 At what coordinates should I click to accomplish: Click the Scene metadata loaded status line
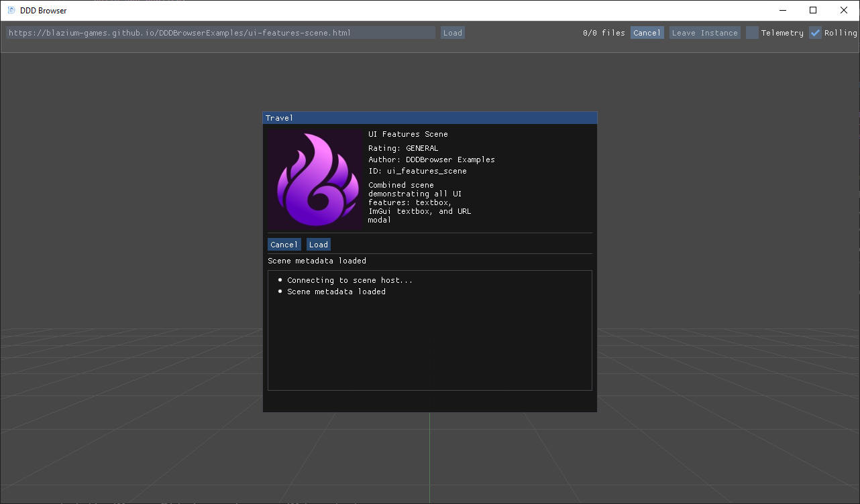click(x=317, y=260)
